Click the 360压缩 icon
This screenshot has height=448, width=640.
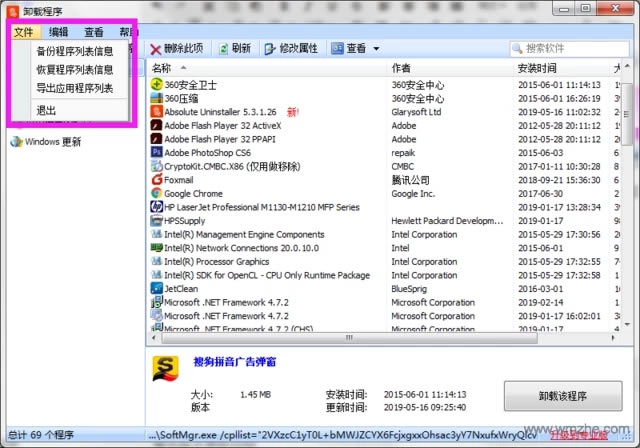pyautogui.click(x=157, y=98)
